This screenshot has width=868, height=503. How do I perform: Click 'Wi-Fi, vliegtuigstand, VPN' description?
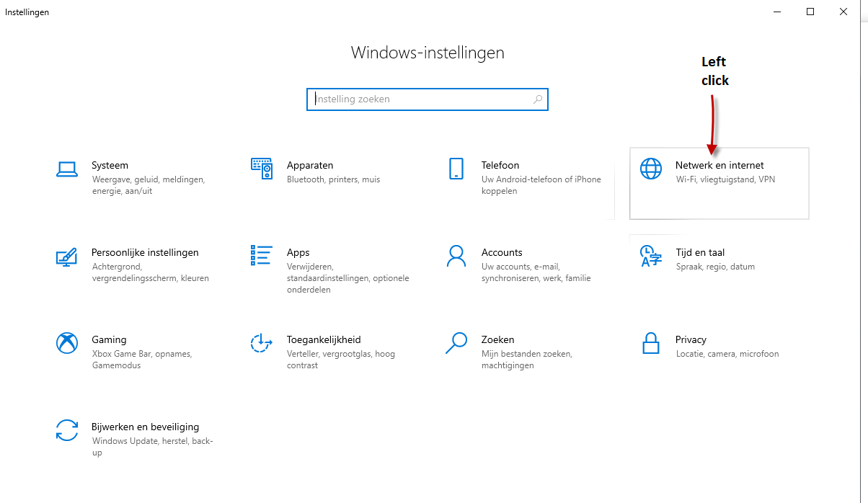point(725,179)
